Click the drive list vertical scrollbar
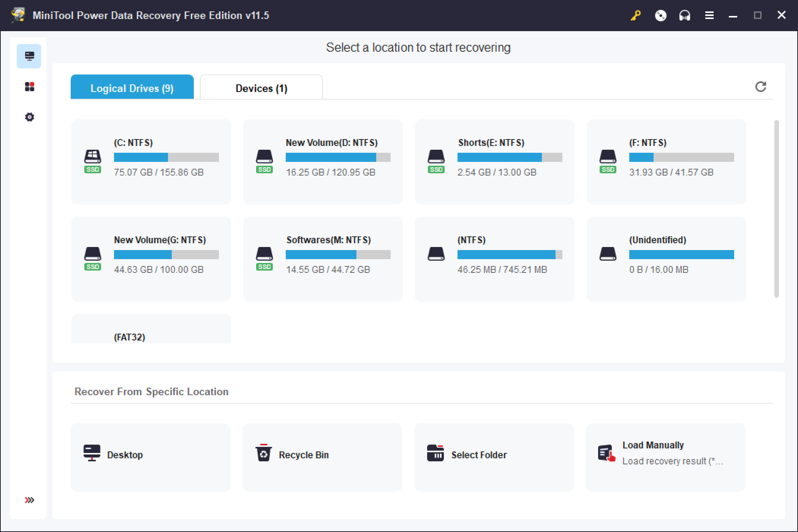This screenshot has height=532, width=798. pyautogui.click(x=777, y=209)
